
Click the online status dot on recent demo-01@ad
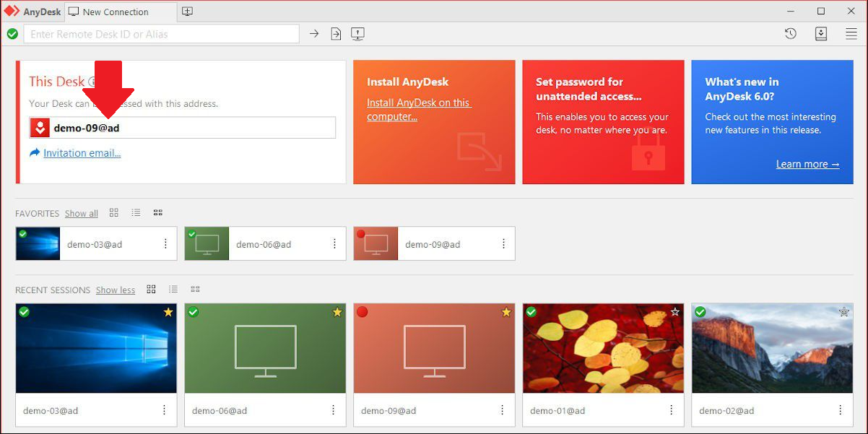tap(531, 312)
